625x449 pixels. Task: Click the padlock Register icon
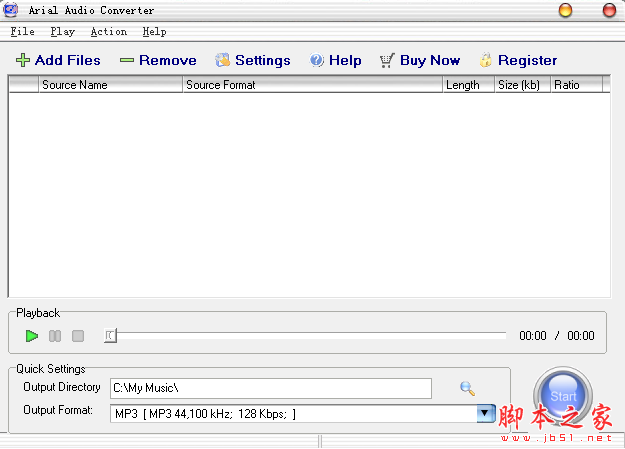[x=485, y=60]
